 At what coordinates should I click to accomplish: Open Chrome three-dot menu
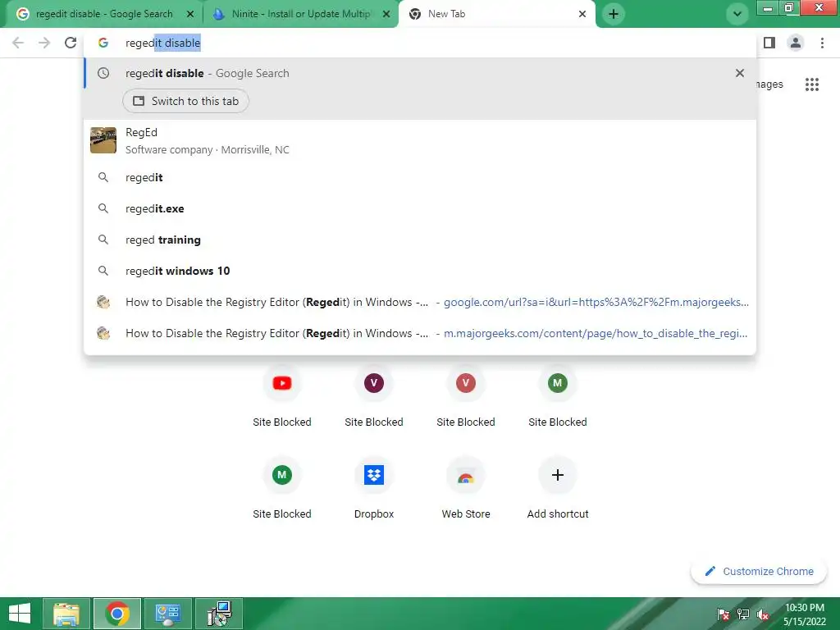click(822, 43)
